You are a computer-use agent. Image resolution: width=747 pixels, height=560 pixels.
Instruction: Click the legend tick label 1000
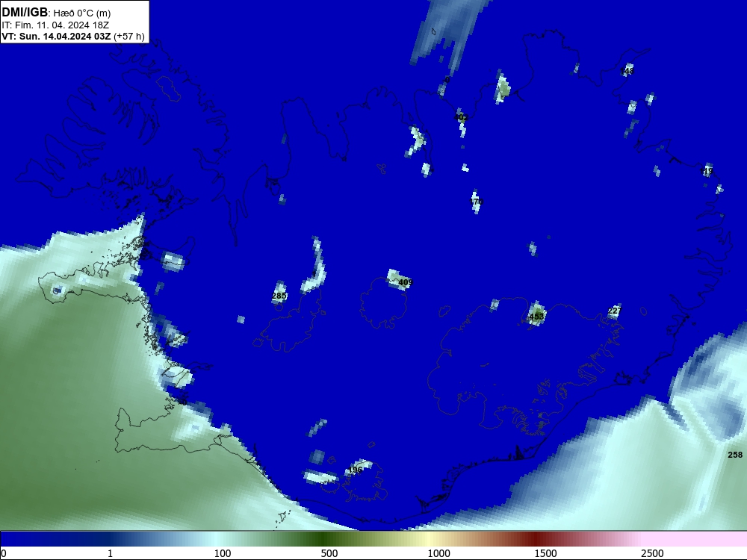[438, 553]
